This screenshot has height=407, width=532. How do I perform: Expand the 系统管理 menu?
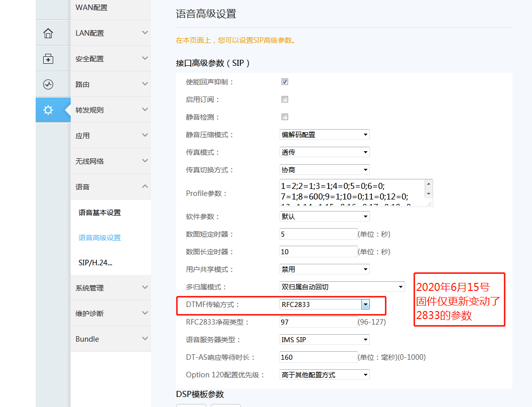click(x=110, y=288)
